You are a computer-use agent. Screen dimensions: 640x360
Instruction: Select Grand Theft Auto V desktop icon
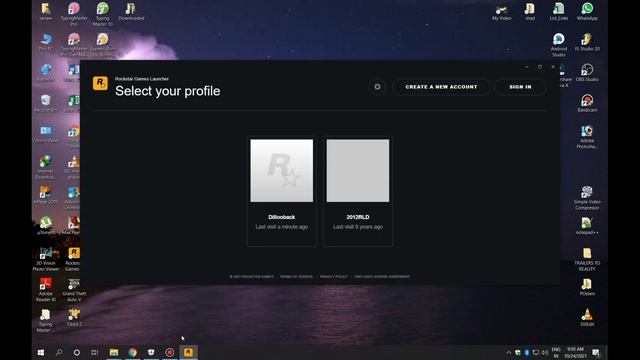pyautogui.click(x=74, y=290)
